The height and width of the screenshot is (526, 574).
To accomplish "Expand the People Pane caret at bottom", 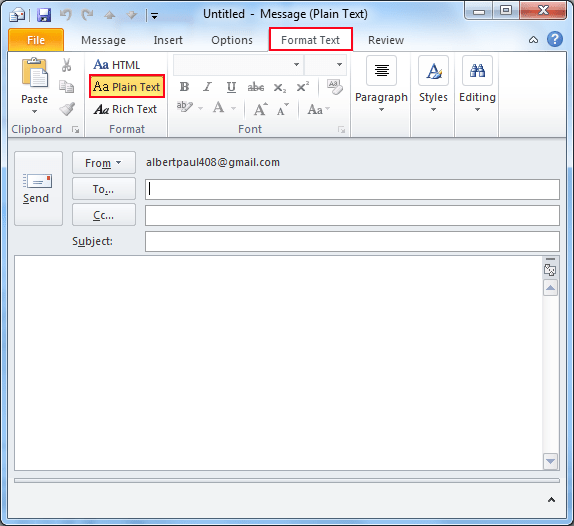I will 551,500.
